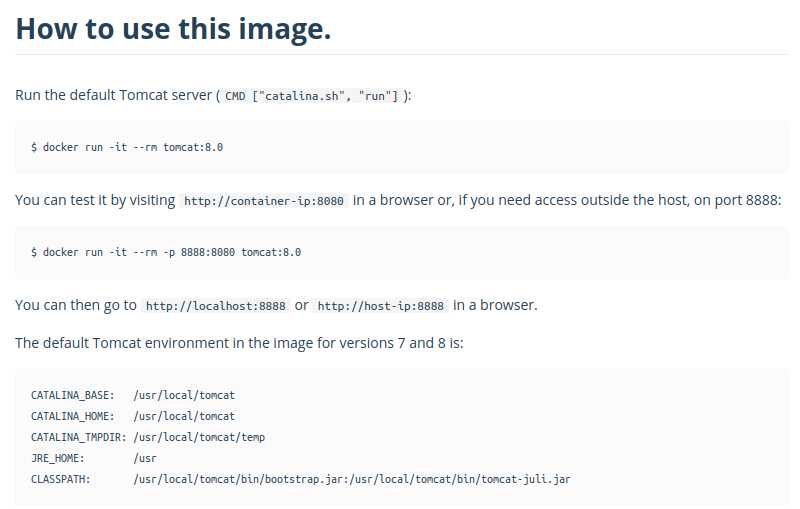Click the tomcat-juli.jar text in CLASSPATH
Screen dimensions: 800x509
click(526, 479)
